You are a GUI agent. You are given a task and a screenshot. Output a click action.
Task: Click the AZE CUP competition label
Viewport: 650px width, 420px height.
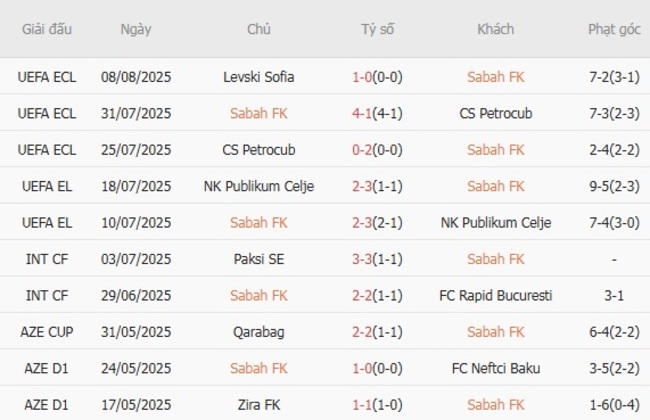(47, 332)
